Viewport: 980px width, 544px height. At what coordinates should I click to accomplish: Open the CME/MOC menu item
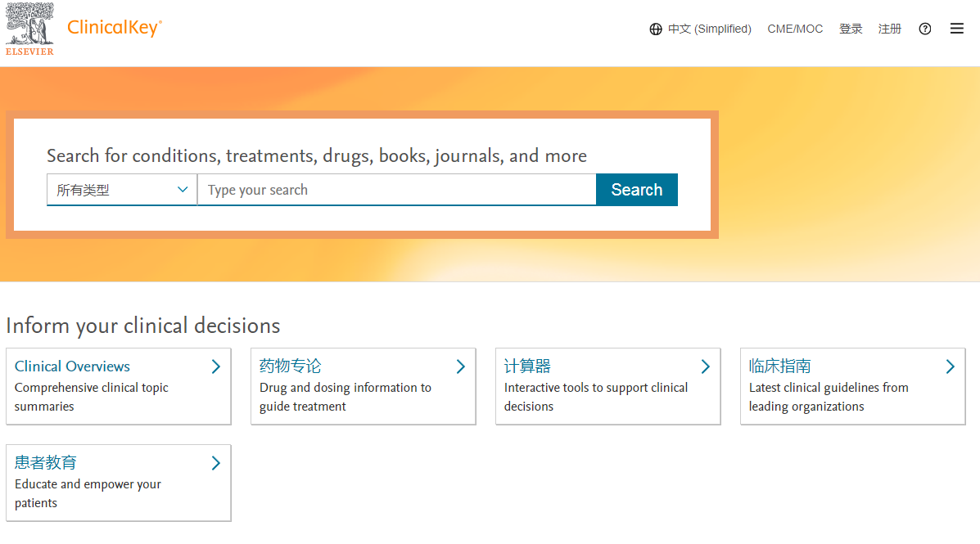click(795, 29)
